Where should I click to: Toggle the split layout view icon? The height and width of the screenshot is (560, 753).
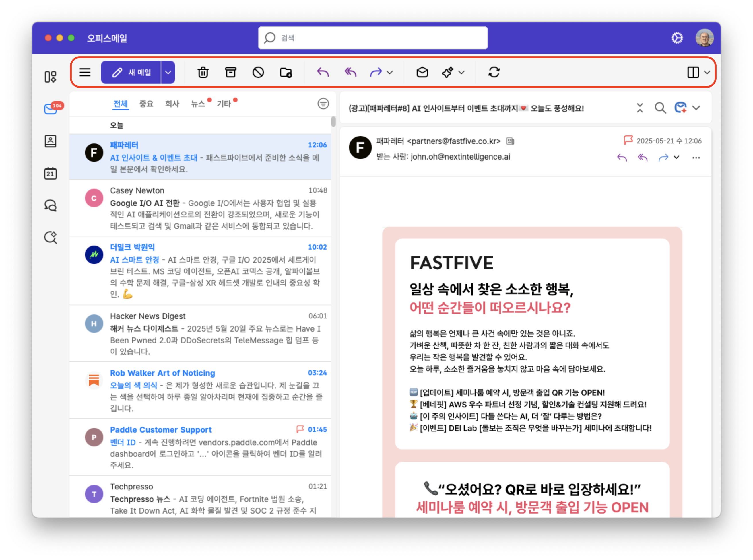[693, 72]
